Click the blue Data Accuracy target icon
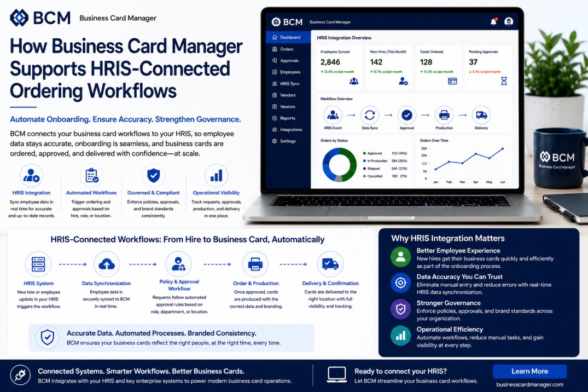The width and height of the screenshot is (588, 392). tap(400, 283)
